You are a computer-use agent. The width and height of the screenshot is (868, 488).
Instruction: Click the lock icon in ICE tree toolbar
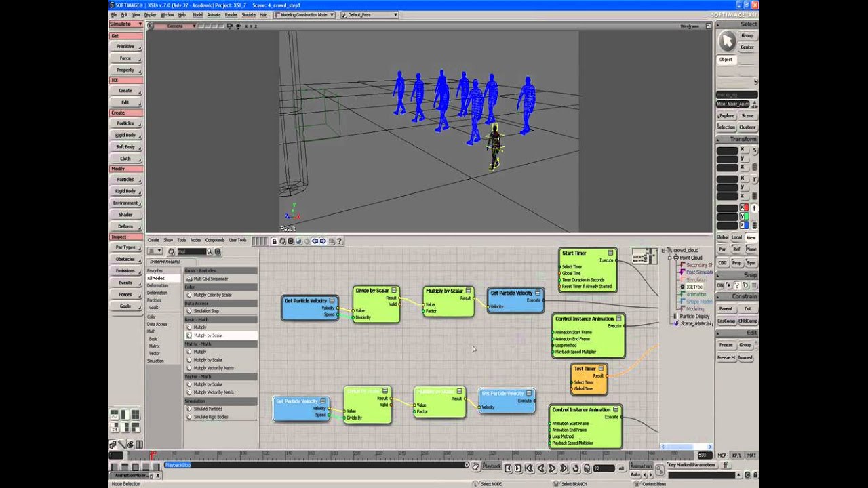(274, 241)
